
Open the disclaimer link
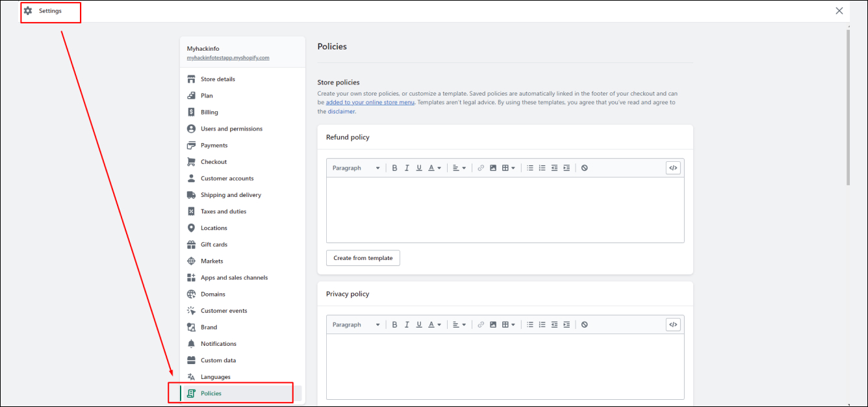341,111
